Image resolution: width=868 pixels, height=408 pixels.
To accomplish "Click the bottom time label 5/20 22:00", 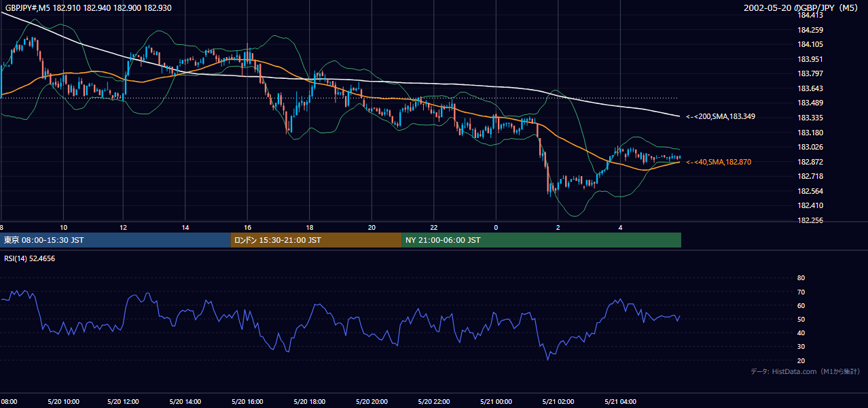I will (x=433, y=402).
